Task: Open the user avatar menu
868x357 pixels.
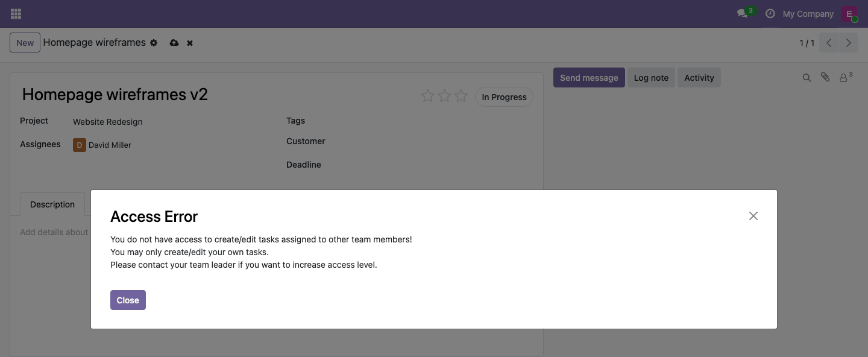Action: point(849,14)
